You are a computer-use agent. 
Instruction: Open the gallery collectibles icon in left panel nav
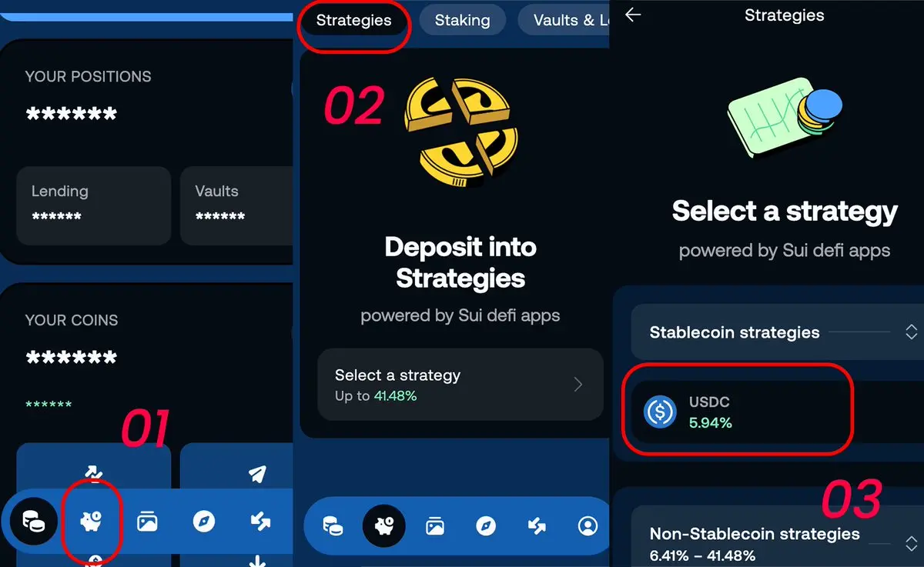tap(147, 522)
